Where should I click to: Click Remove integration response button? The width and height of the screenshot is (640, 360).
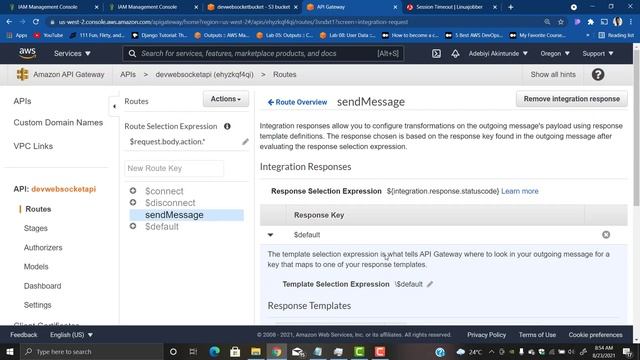coord(571,99)
